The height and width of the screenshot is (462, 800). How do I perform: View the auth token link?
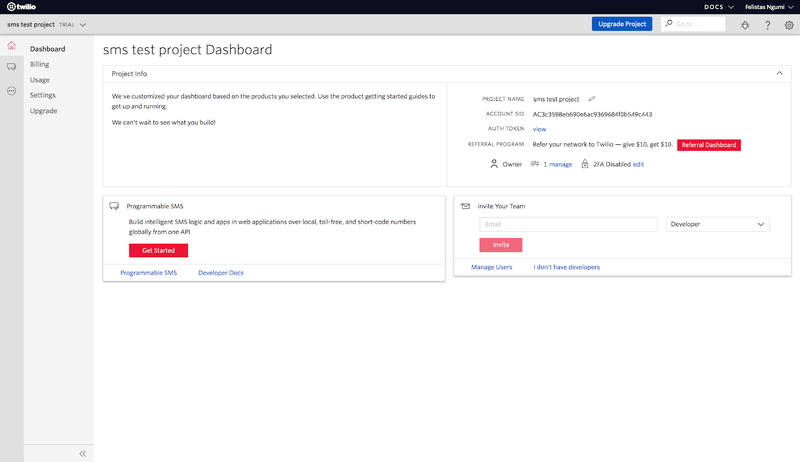click(539, 129)
